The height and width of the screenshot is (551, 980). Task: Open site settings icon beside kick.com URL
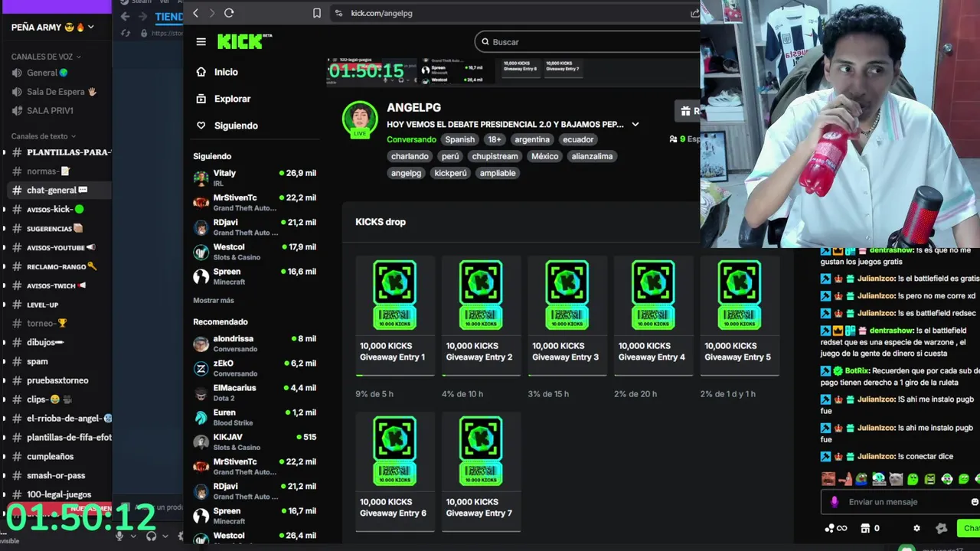click(338, 13)
